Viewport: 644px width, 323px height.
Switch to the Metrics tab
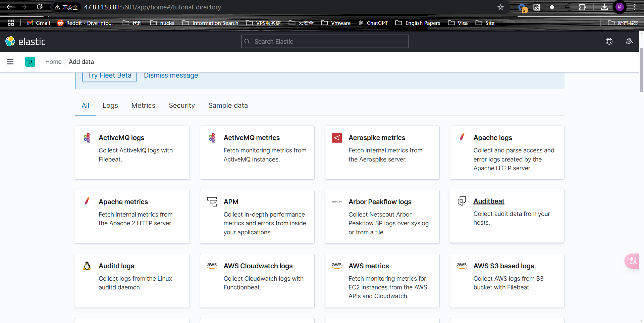[x=144, y=105]
